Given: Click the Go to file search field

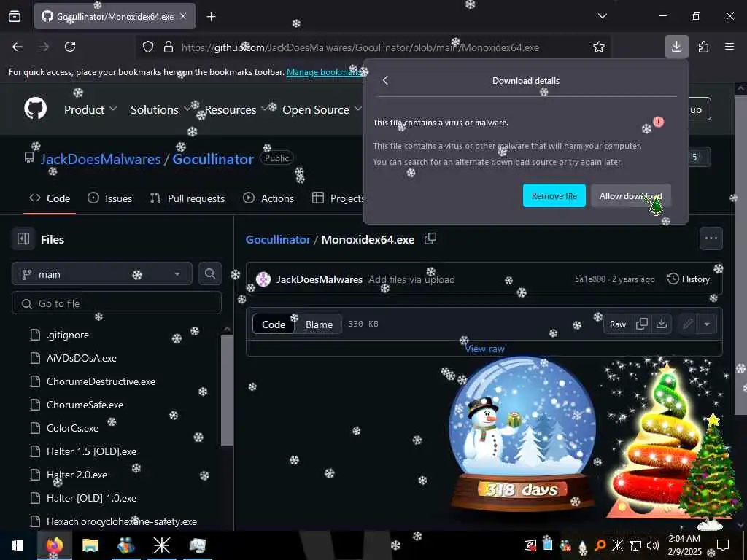Looking at the screenshot, I should (x=117, y=303).
